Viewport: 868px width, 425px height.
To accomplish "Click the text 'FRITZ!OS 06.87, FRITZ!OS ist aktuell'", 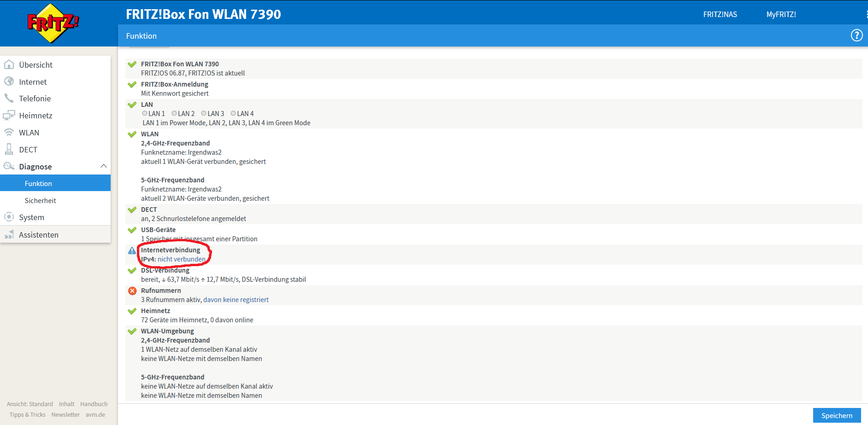I will [x=193, y=73].
